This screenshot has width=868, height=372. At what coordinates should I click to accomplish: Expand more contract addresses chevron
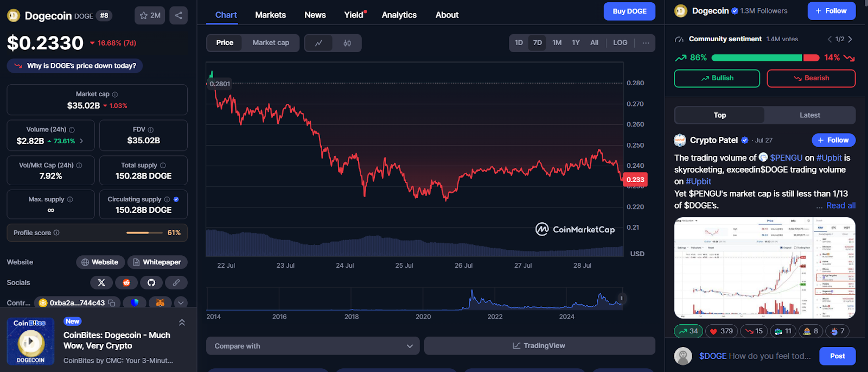coord(181,303)
